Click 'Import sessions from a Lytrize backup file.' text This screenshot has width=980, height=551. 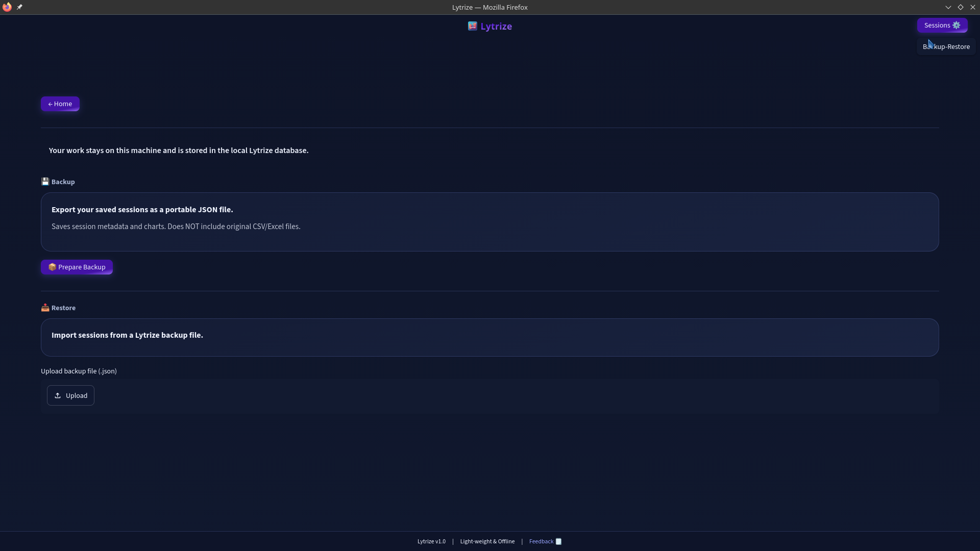pyautogui.click(x=127, y=335)
